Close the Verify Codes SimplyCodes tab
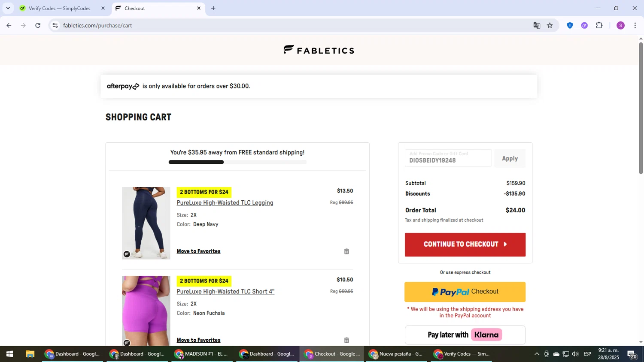Viewport: 644px width, 362px height. 103,8
